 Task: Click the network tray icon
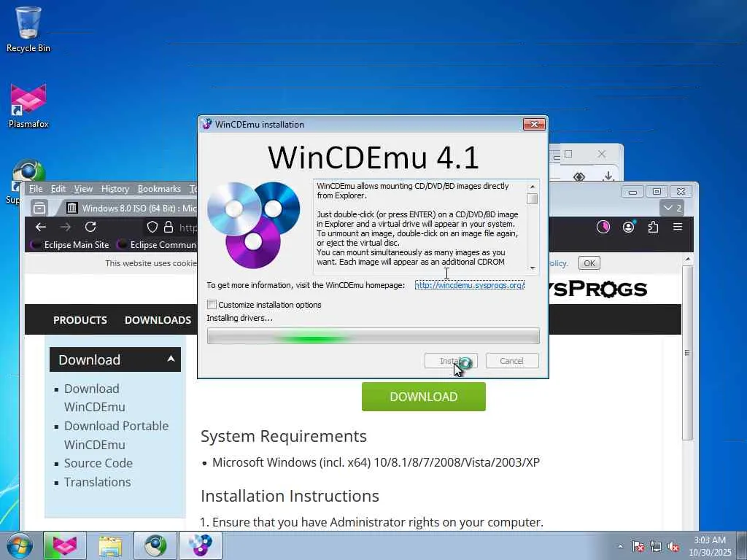point(656,546)
